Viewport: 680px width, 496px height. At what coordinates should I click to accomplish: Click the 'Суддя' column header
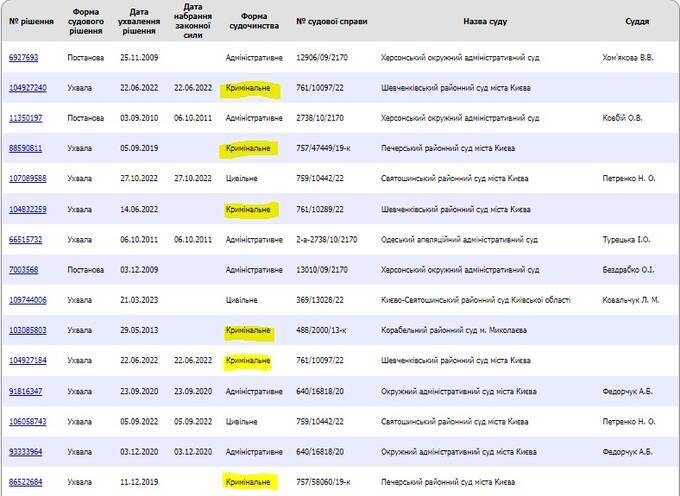[637, 21]
